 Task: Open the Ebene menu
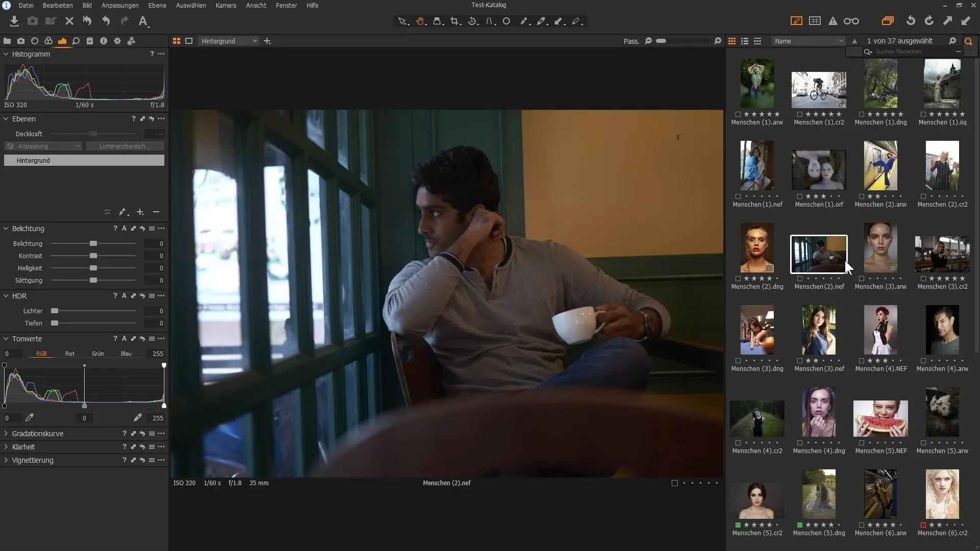point(157,5)
